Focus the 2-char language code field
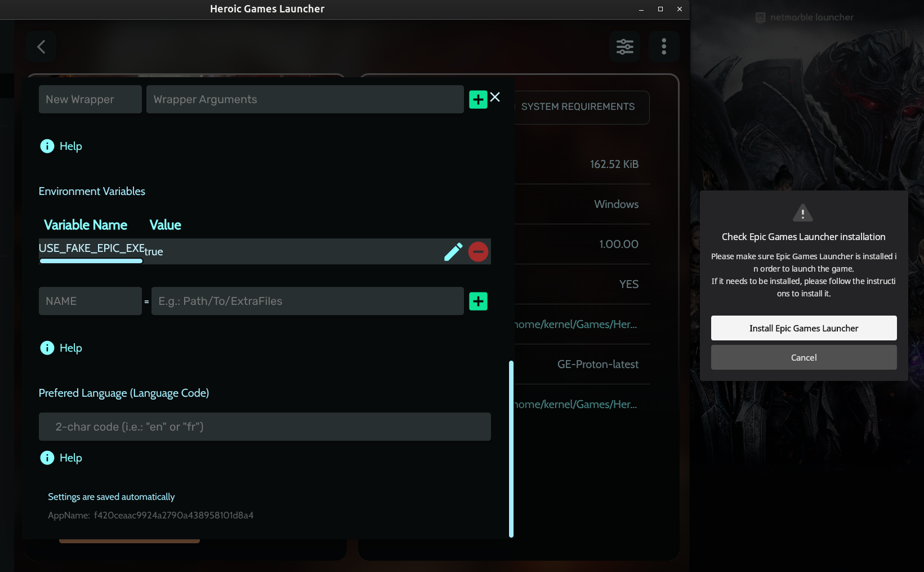Screen dimensions: 924x572 [x=265, y=427]
